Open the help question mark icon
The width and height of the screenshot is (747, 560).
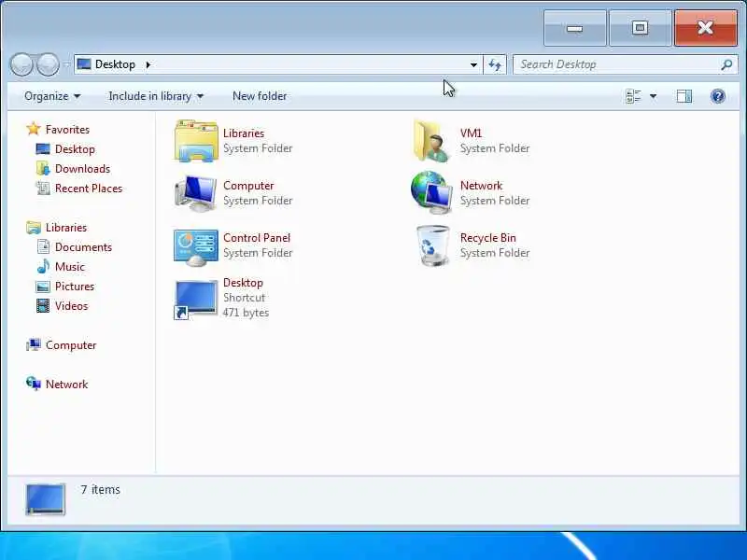(x=718, y=96)
